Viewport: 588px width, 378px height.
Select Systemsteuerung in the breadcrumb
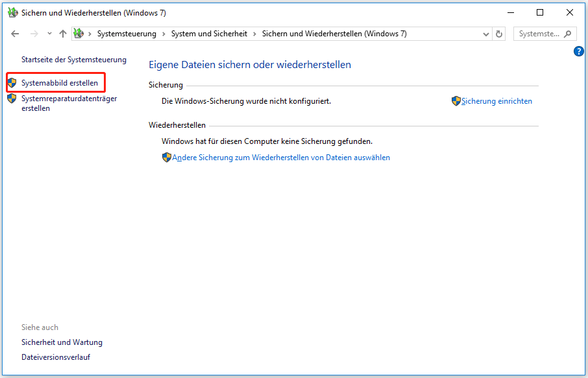127,34
